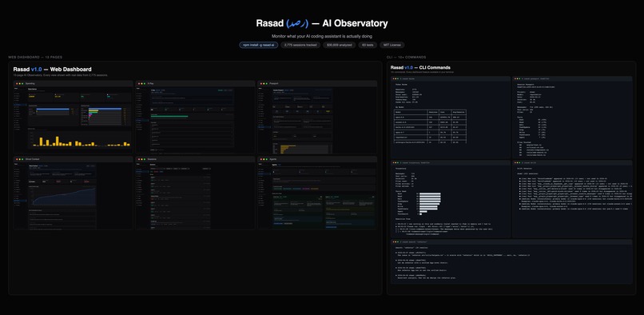This screenshot has width=644, height=315.
Task: Click the green dot in X-Ray window titlebar
Action: click(x=145, y=83)
